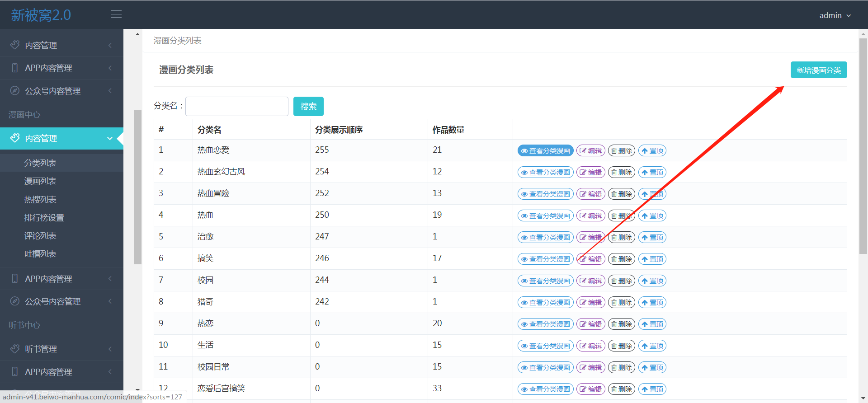Image resolution: width=868 pixels, height=403 pixels.
Task: Delete the 校园日常 category
Action: tap(621, 367)
